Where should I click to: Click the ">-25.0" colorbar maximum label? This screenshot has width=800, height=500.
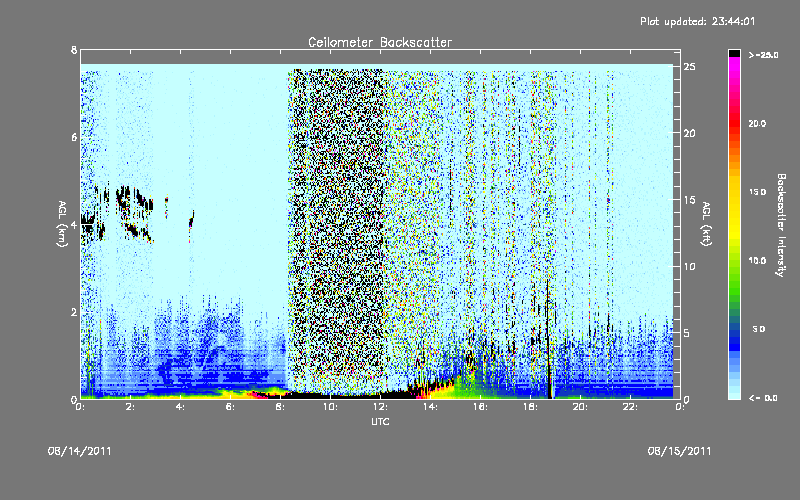(x=763, y=55)
